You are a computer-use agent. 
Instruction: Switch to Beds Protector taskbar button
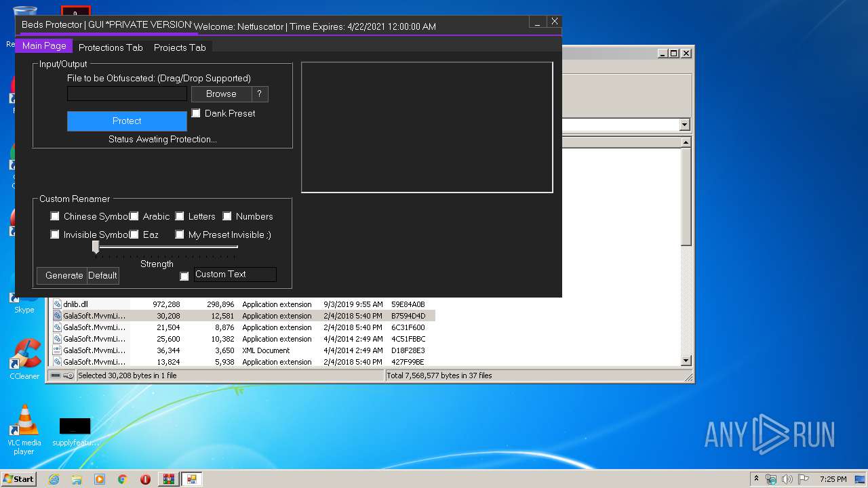(x=192, y=479)
